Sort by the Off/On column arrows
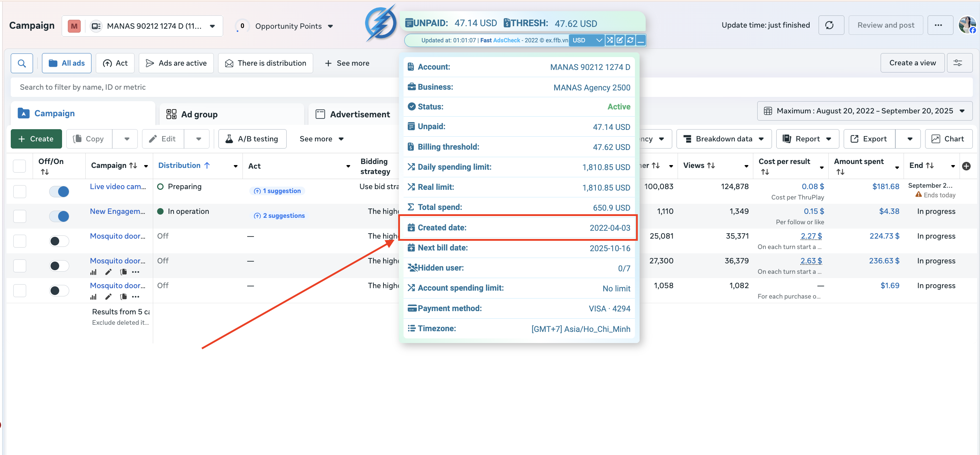Image resolution: width=980 pixels, height=455 pixels. coord(45,172)
